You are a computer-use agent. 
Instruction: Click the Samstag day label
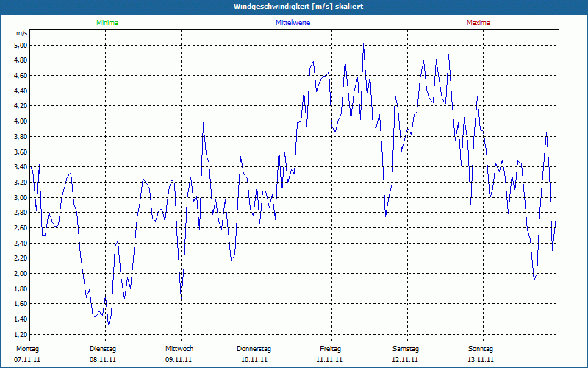click(406, 349)
